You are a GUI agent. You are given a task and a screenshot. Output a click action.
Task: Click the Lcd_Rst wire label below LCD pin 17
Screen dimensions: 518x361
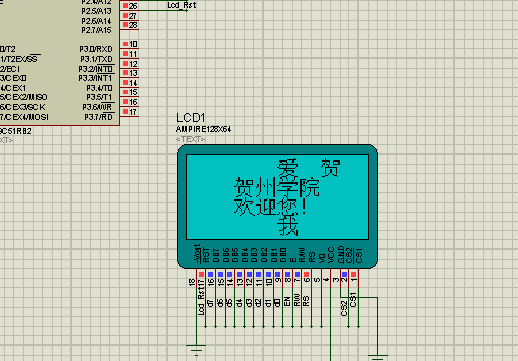tap(201, 300)
